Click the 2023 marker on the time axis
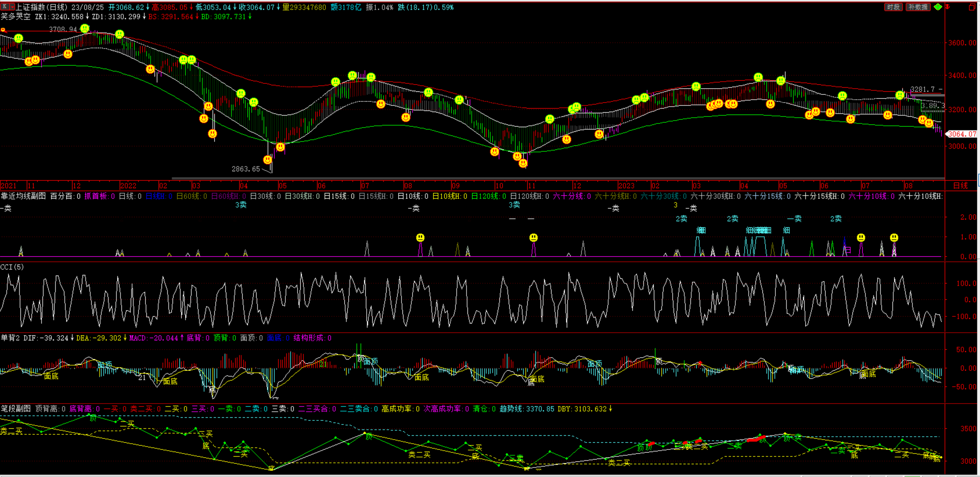Screen dimensions: 980x477 pos(626,186)
